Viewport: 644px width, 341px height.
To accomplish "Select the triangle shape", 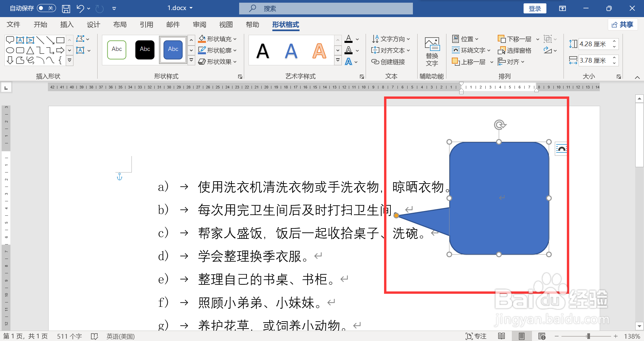I will [30, 50].
